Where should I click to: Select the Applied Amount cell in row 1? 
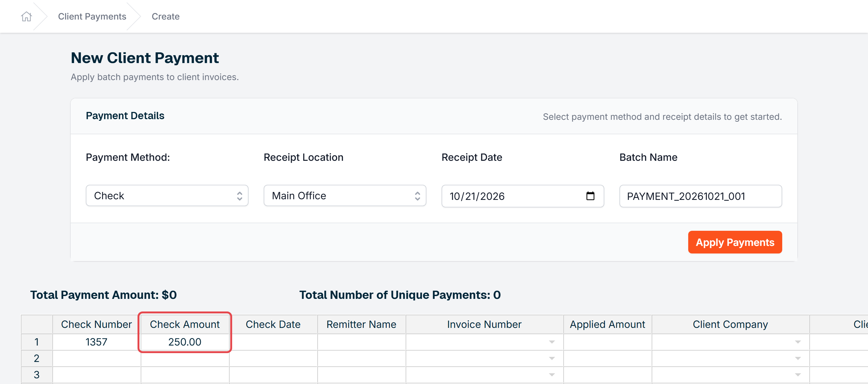607,342
